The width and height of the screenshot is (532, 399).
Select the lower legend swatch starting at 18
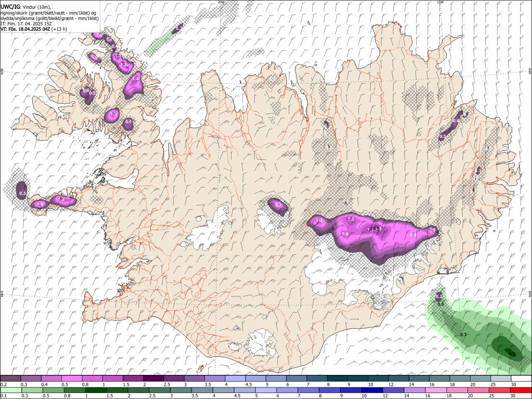coord(458,390)
